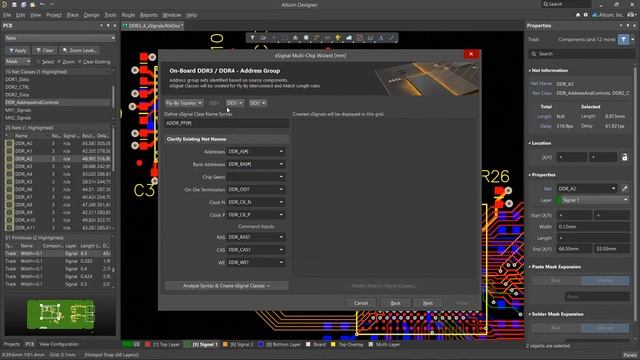Open the Design menu

tap(91, 15)
